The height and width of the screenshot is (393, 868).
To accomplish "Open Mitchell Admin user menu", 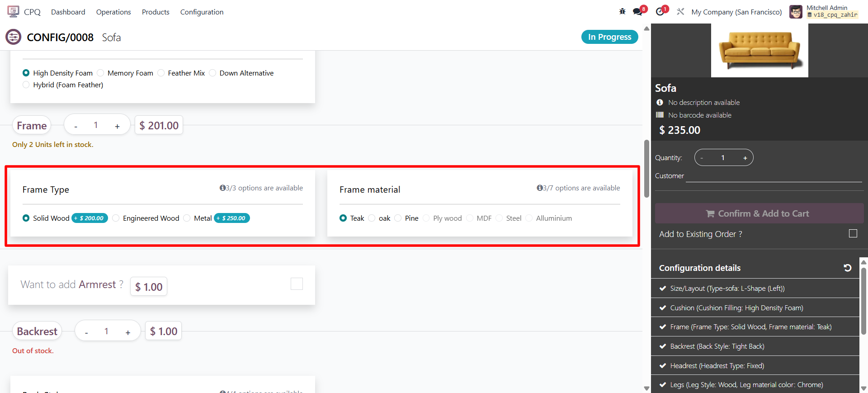I will point(823,12).
